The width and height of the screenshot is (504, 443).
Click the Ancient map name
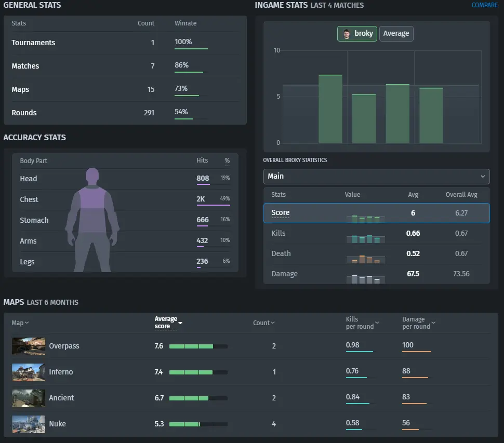point(61,398)
